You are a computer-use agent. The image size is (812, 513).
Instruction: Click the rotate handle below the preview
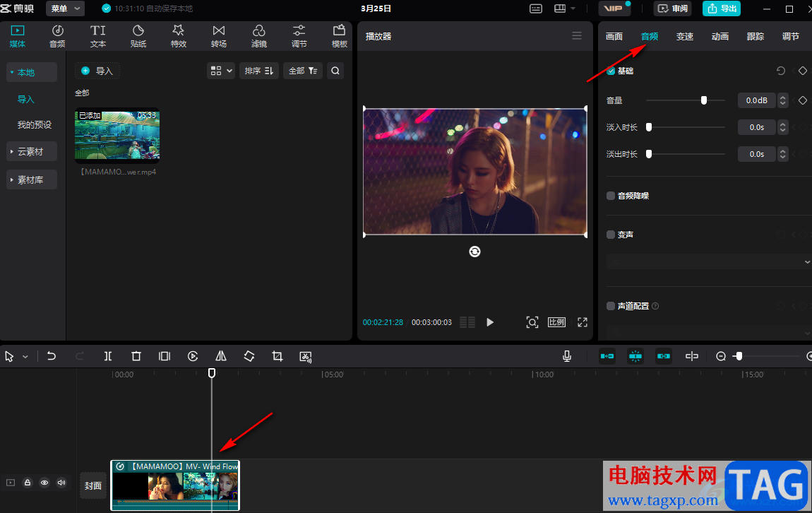click(x=475, y=252)
